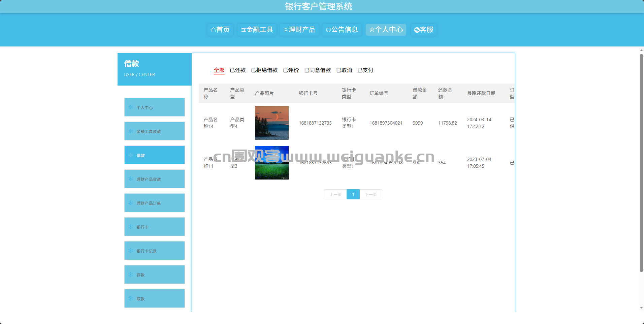Click the 银行卡号 column header
Screen dimensions: 644x324
[308, 93]
